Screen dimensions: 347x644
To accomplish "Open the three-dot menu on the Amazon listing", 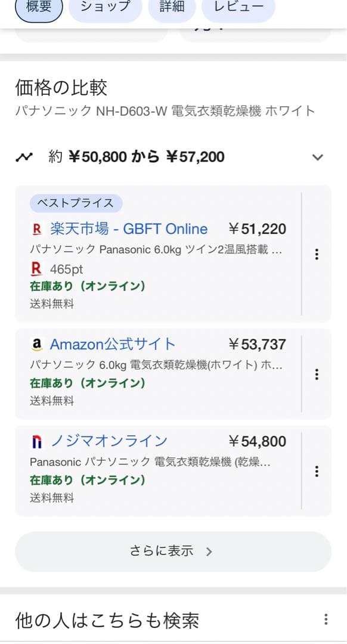I will click(317, 374).
